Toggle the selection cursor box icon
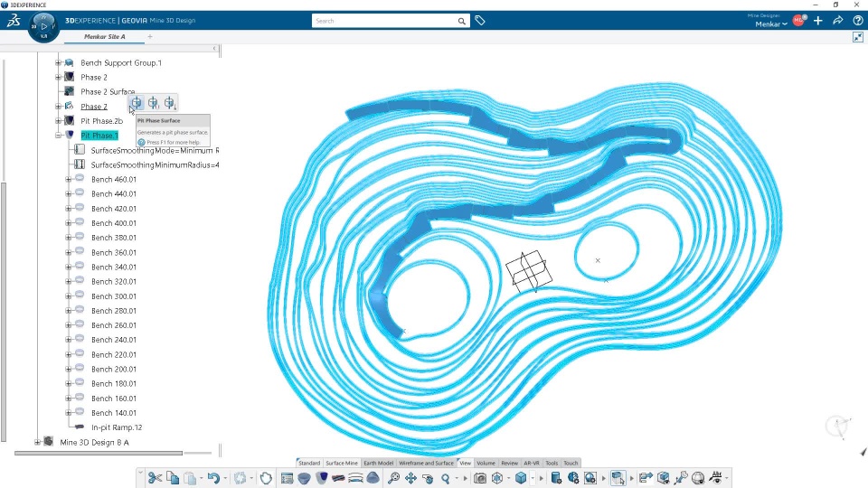868x488 pixels. (618, 478)
